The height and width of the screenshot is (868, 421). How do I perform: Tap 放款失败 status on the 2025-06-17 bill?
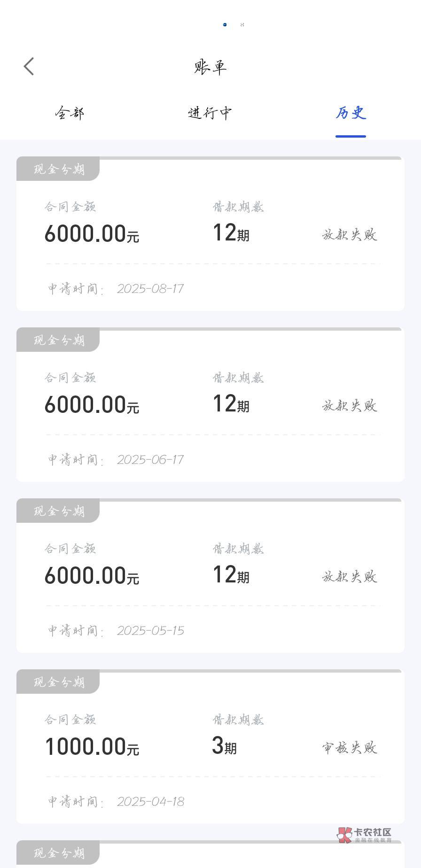pyautogui.click(x=350, y=405)
